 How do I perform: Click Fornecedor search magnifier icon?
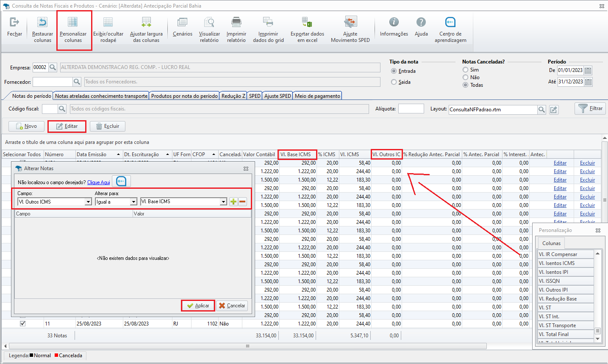[x=77, y=82]
